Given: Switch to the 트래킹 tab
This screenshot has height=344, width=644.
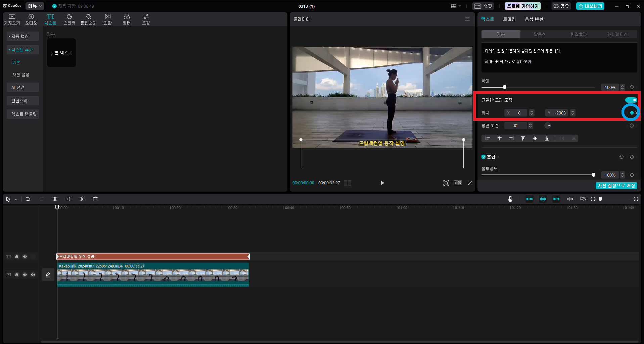Looking at the screenshot, I should [509, 19].
